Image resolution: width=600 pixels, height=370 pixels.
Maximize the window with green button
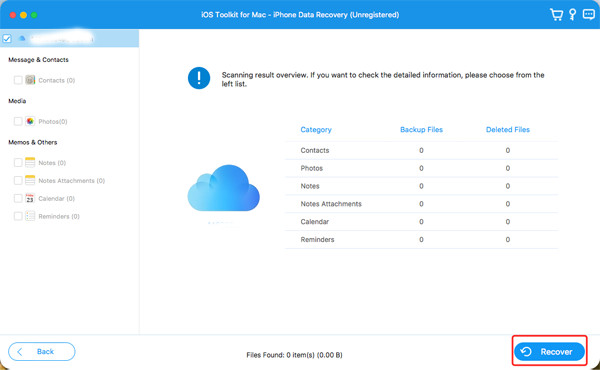[34, 15]
